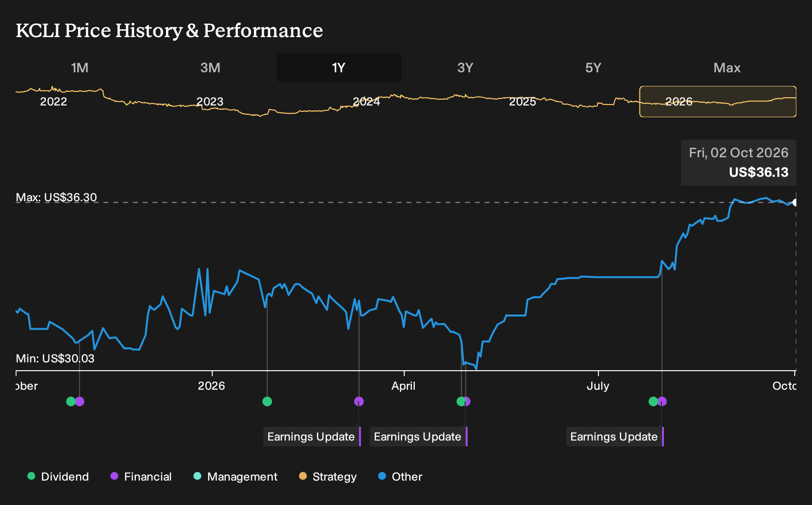Open the Earnings Update label near April
The width and height of the screenshot is (812, 505).
pyautogui.click(x=418, y=437)
